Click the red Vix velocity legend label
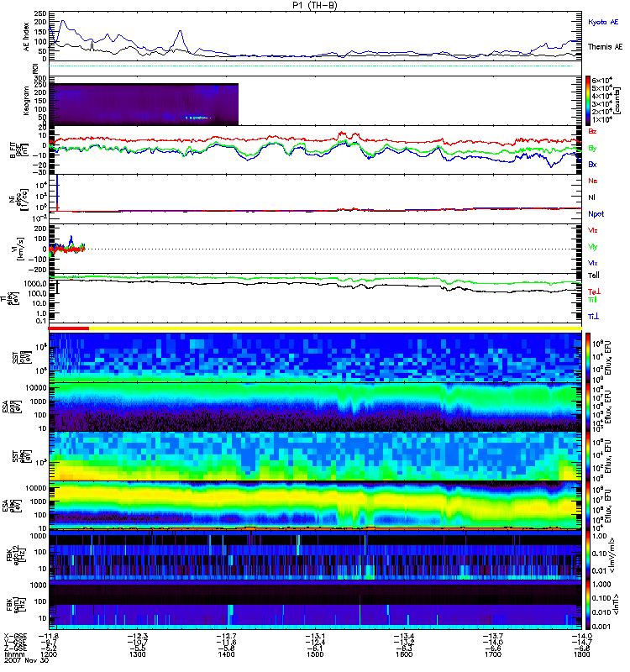Screen dimensions: 630x672 tap(592, 230)
